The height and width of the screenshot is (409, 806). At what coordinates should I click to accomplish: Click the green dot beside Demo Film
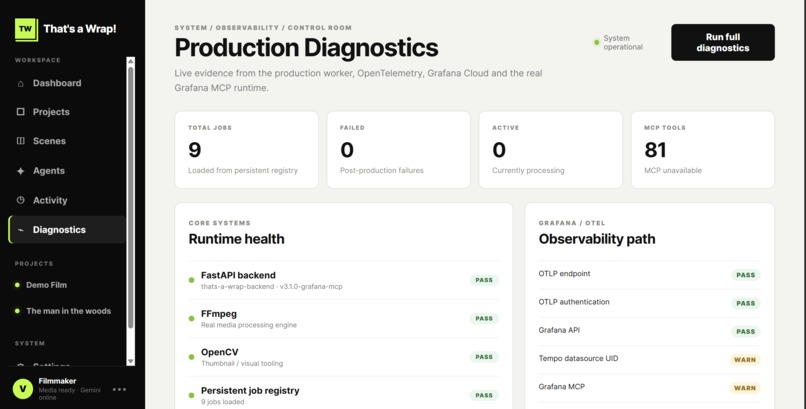tap(17, 285)
